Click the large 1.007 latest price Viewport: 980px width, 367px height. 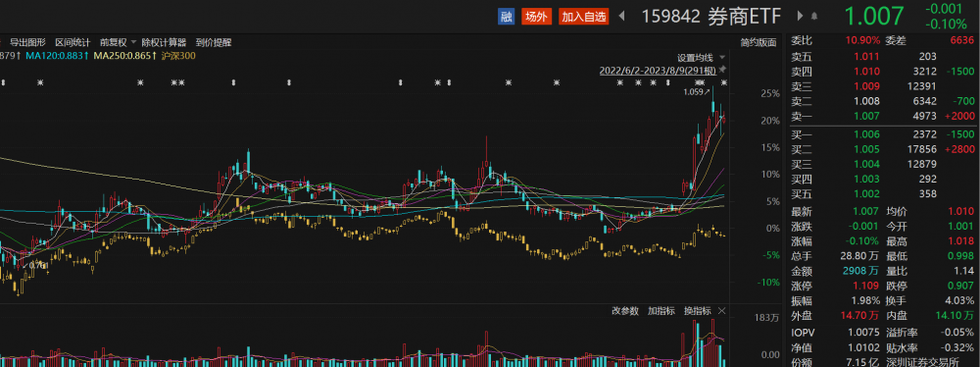[x=874, y=17]
